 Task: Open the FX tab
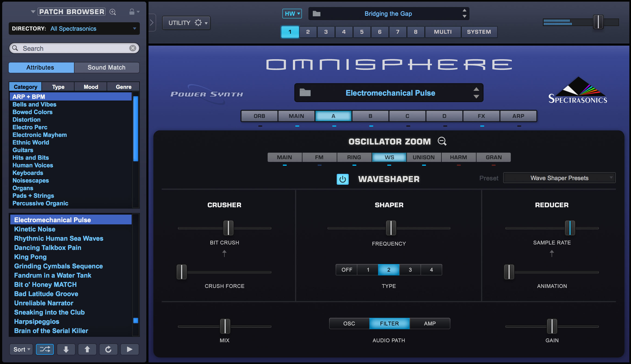coord(481,116)
